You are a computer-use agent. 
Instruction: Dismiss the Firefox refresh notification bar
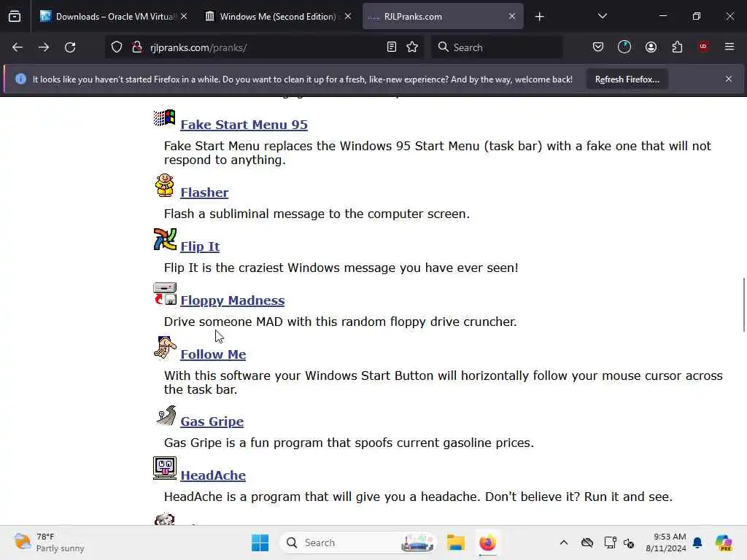coord(729,79)
